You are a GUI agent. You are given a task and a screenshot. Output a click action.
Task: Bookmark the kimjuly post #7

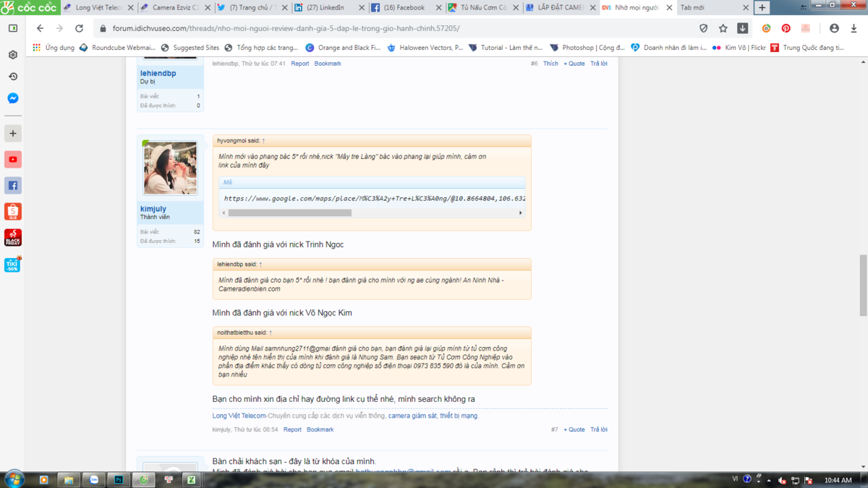pyautogui.click(x=320, y=429)
